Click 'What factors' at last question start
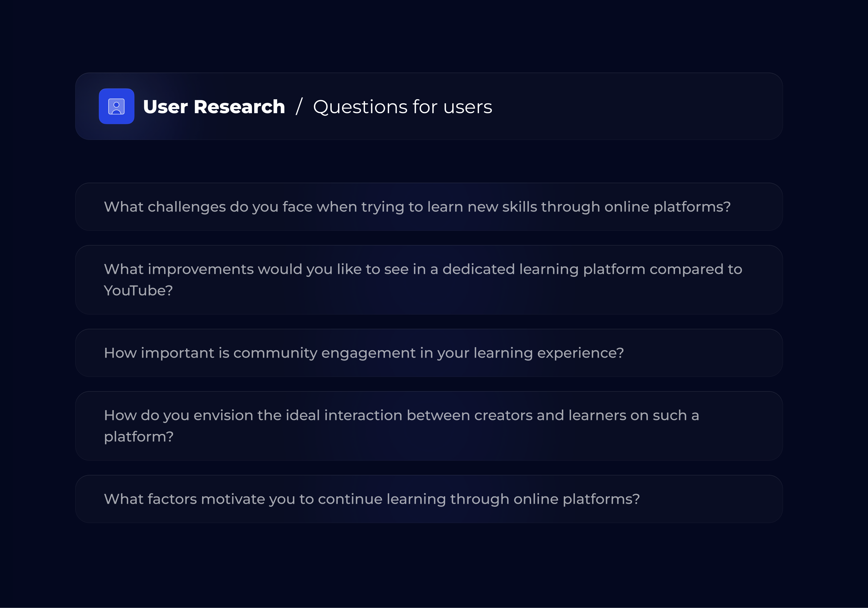868x608 pixels. 150,499
